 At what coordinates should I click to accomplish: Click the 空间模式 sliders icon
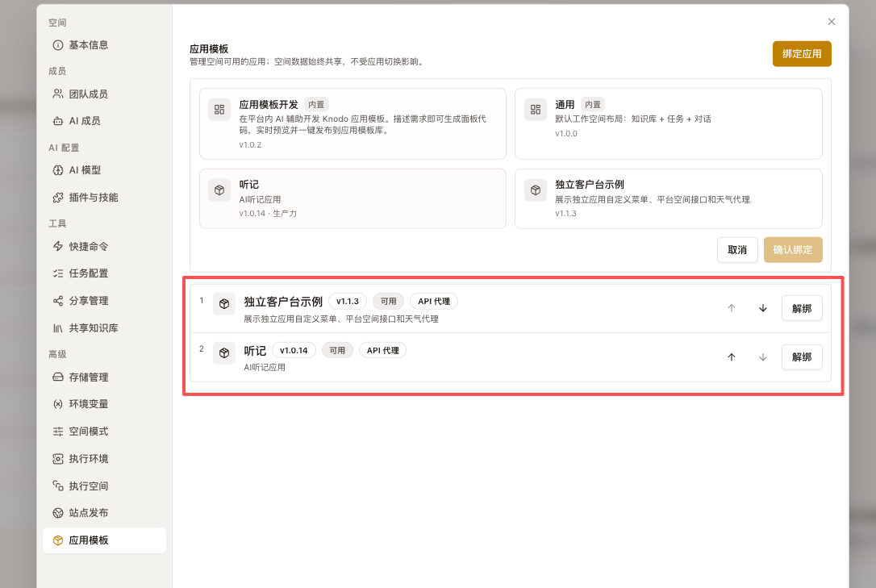tap(58, 431)
